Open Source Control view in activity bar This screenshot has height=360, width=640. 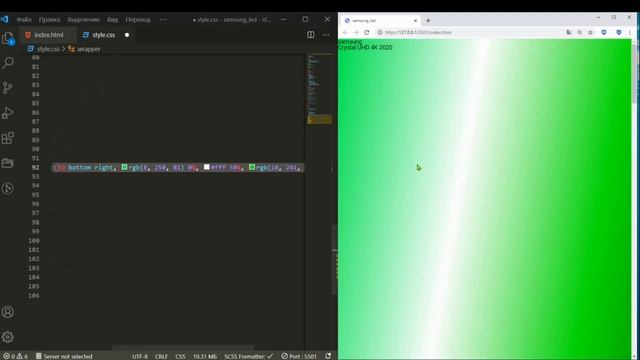click(x=8, y=88)
